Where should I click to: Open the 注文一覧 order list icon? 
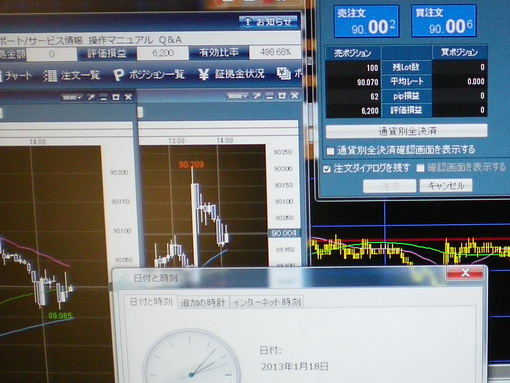tap(50, 76)
